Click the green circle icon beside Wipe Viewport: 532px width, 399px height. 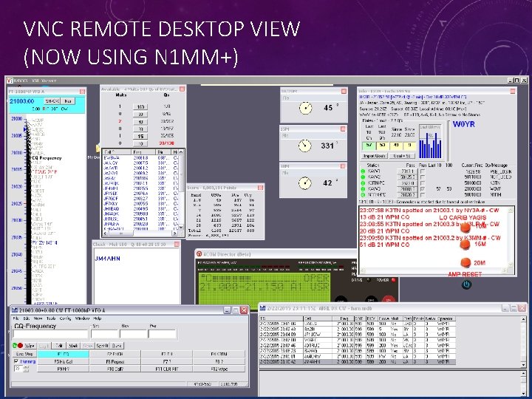(15, 346)
